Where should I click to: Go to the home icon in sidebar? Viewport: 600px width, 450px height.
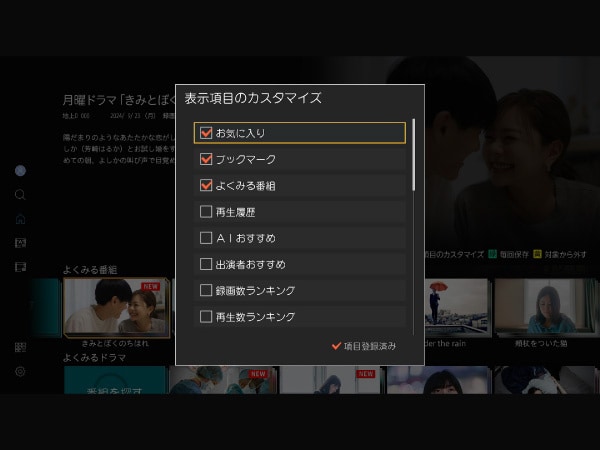pyautogui.click(x=20, y=219)
